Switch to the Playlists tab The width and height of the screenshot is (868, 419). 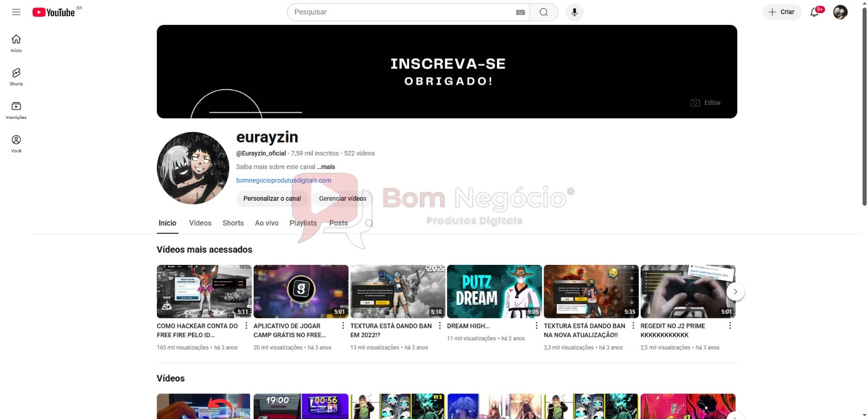click(303, 223)
